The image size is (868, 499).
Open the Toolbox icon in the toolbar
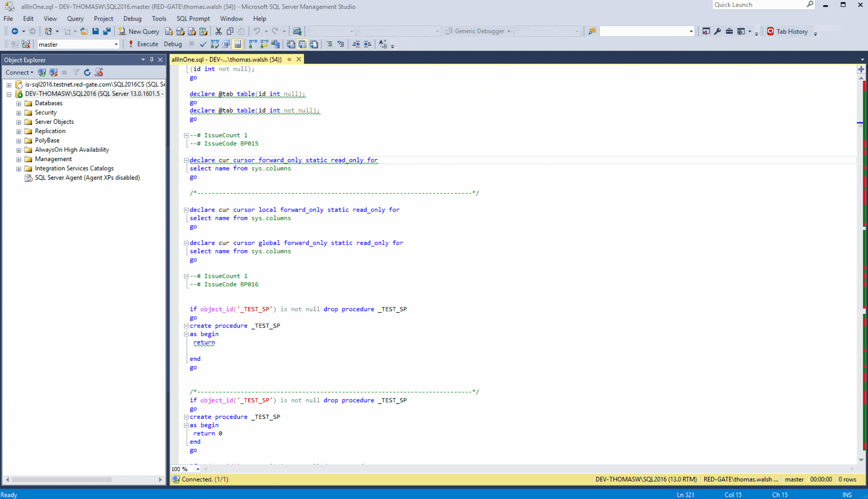pos(729,31)
